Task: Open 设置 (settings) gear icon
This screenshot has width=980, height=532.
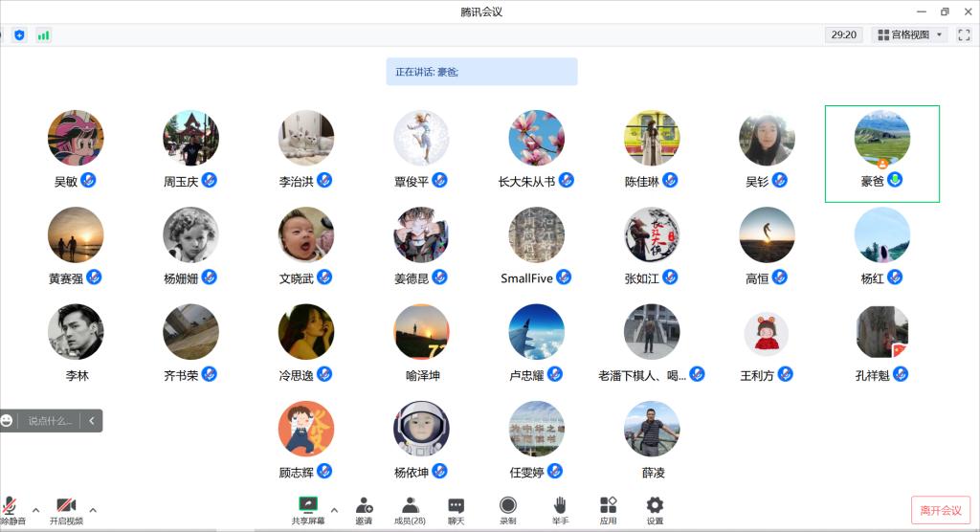Action: pyautogui.click(x=655, y=505)
